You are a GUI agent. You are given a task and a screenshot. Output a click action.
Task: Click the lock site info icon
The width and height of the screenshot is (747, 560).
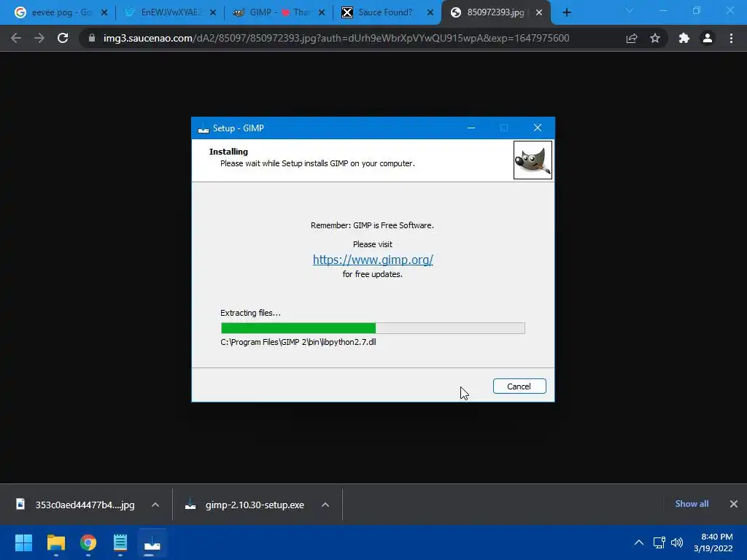92,38
